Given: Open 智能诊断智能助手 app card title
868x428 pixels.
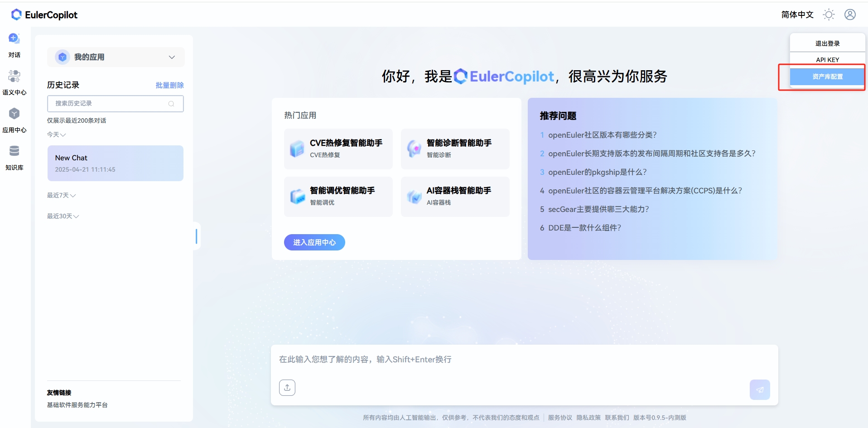Looking at the screenshot, I should [x=459, y=143].
